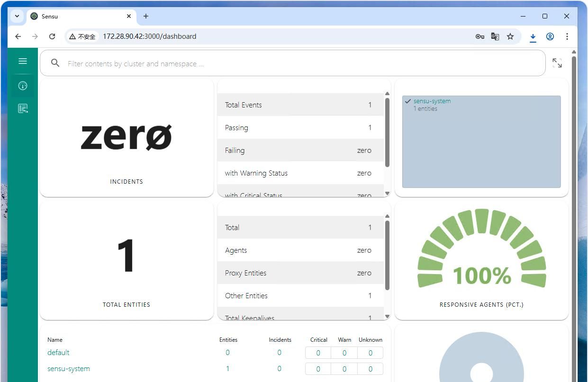This screenshot has width=588, height=382.
Task: Open the Chrome three-dot menu
Action: [x=567, y=36]
